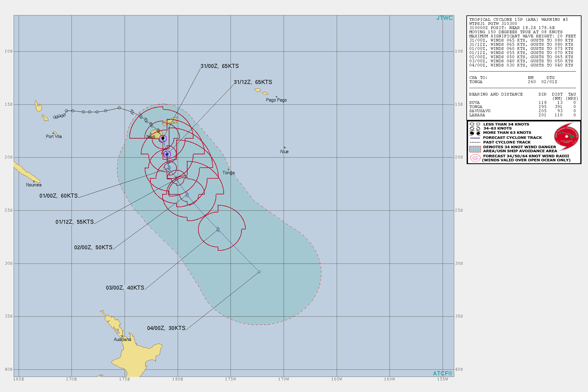Click the 02/00Z forecast position symbol
The width and height of the screenshot is (588, 392).
pyautogui.click(x=187, y=195)
